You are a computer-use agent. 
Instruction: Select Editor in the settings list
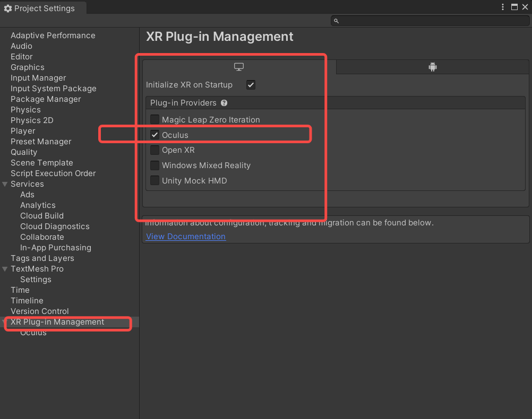tap(22, 57)
